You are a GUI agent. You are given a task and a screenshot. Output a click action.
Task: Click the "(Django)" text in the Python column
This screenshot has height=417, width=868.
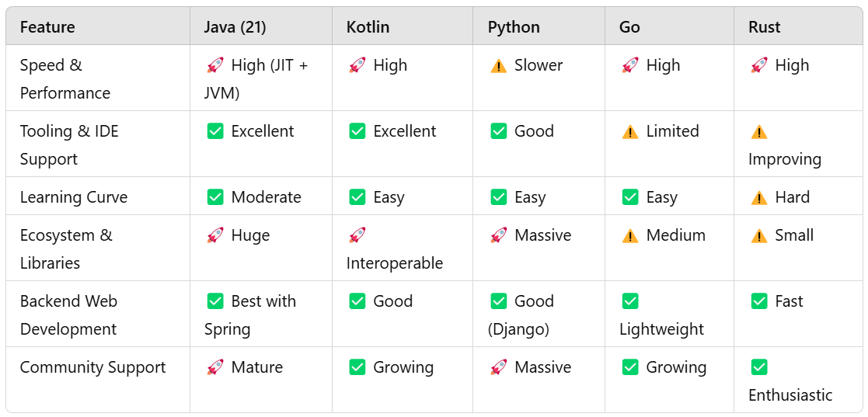(x=518, y=329)
